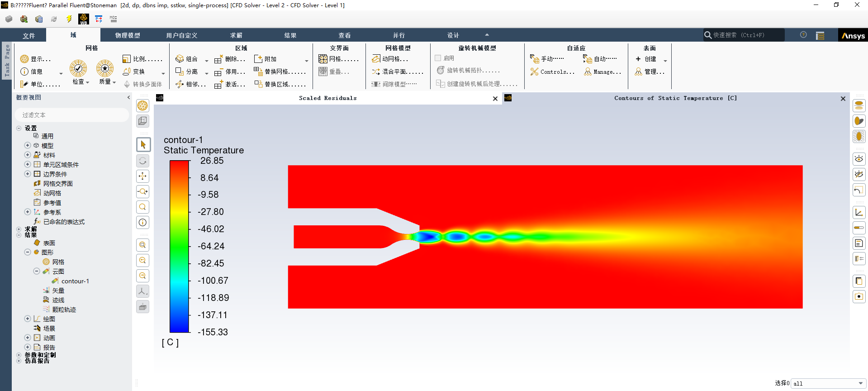Click the Append (附加) icon
This screenshot has width=868, height=391.
click(258, 59)
